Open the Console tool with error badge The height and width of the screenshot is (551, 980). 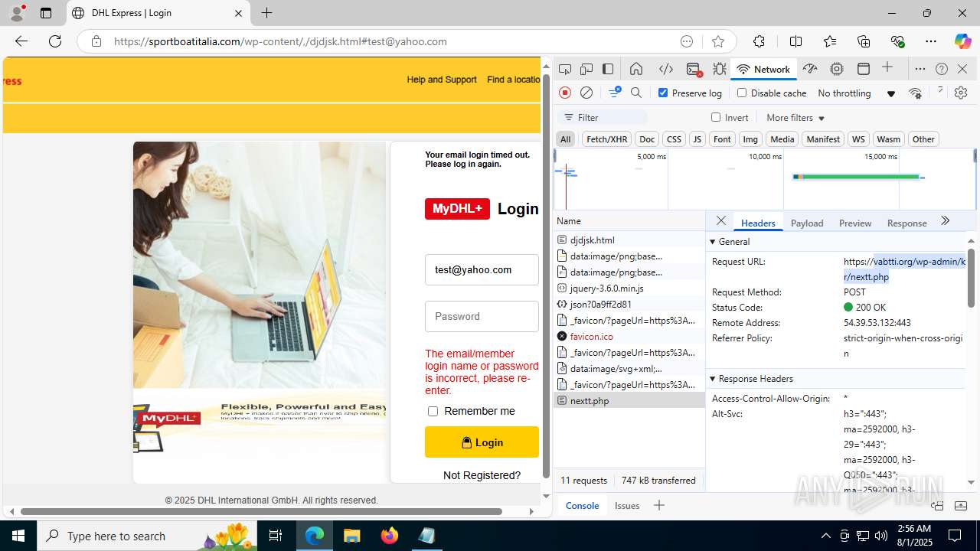tap(694, 69)
